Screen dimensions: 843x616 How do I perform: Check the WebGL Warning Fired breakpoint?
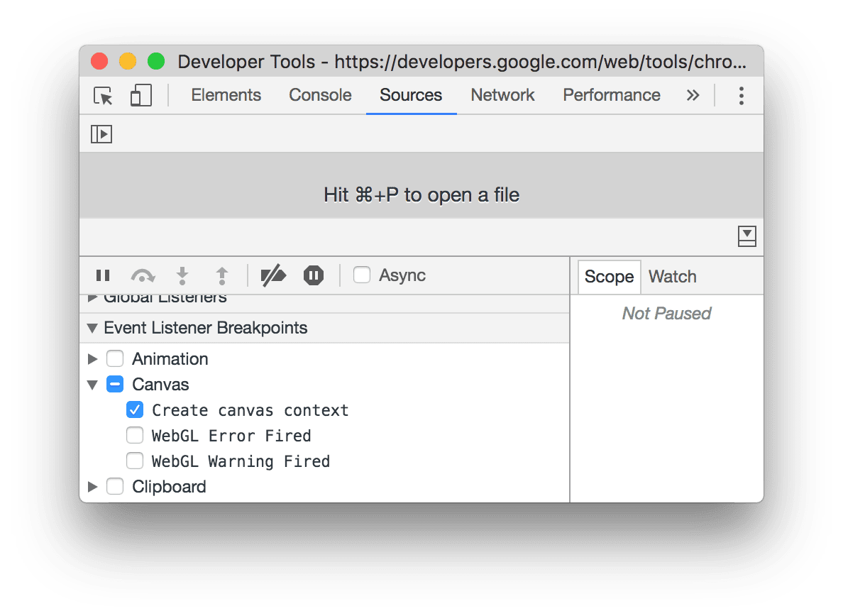click(x=135, y=461)
